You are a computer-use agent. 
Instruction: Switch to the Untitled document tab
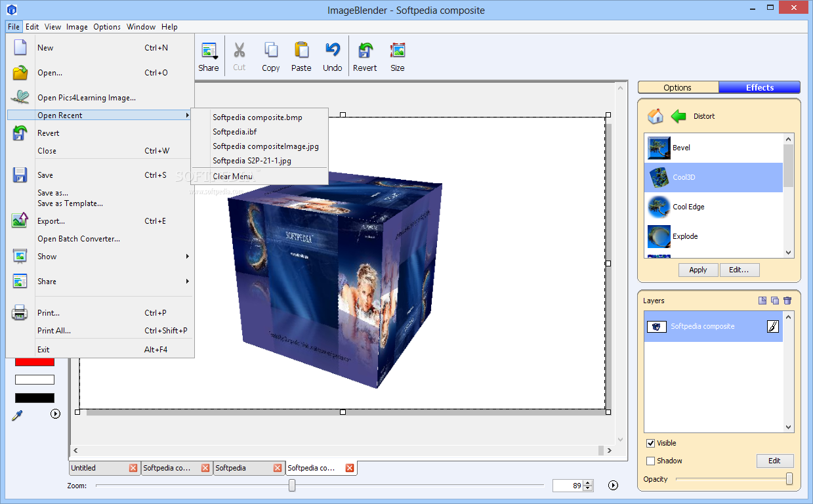(98, 468)
